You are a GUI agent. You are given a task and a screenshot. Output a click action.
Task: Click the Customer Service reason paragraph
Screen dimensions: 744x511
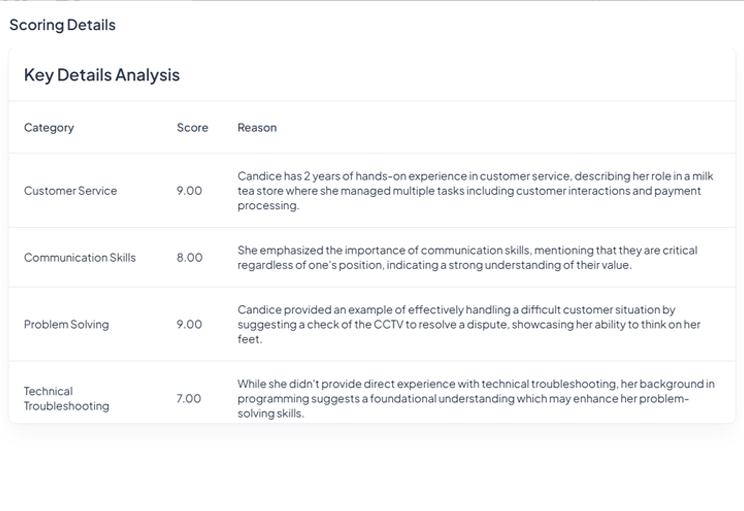tap(470, 191)
